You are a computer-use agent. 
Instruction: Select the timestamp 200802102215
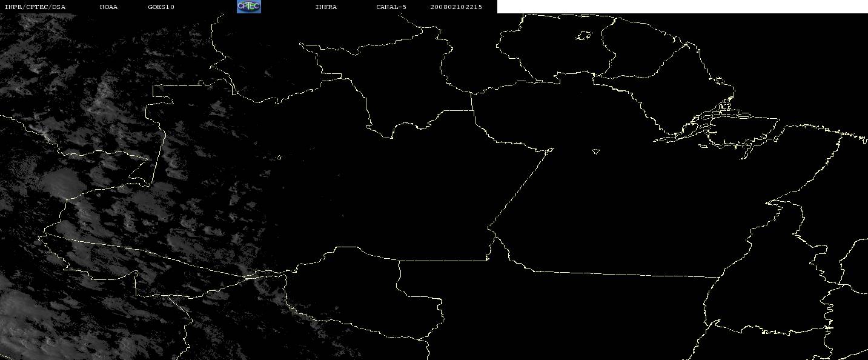coord(456,7)
